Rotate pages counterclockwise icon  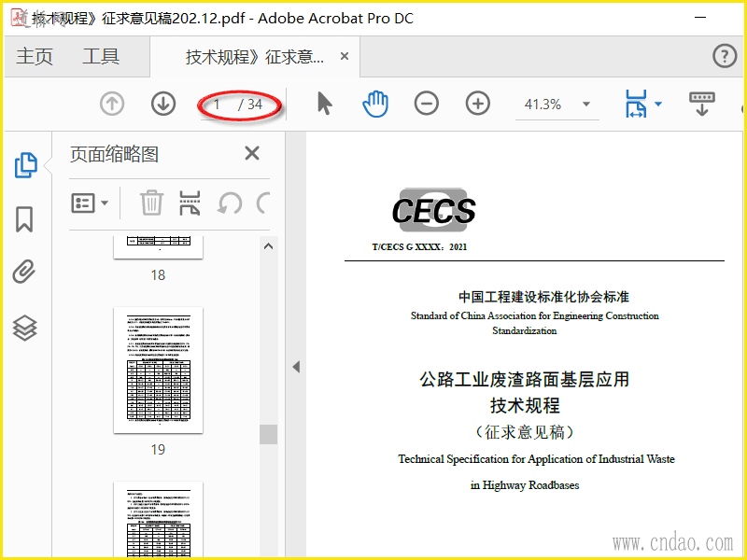click(x=230, y=203)
